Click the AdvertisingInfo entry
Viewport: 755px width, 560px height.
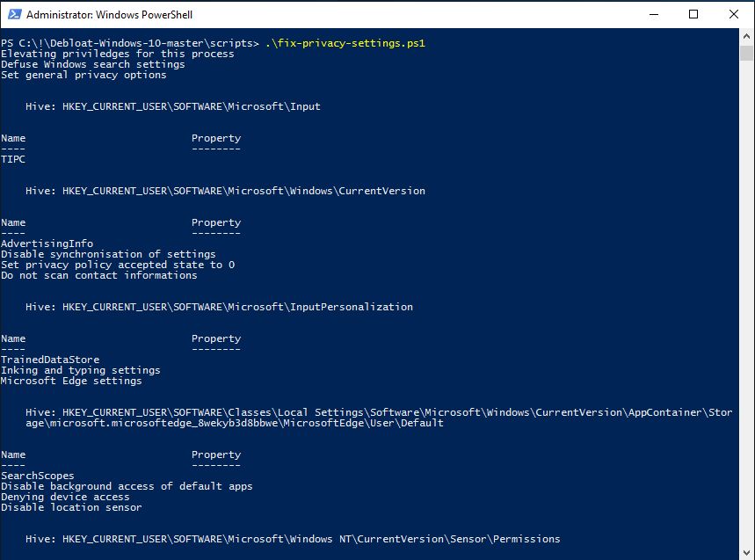coord(47,244)
